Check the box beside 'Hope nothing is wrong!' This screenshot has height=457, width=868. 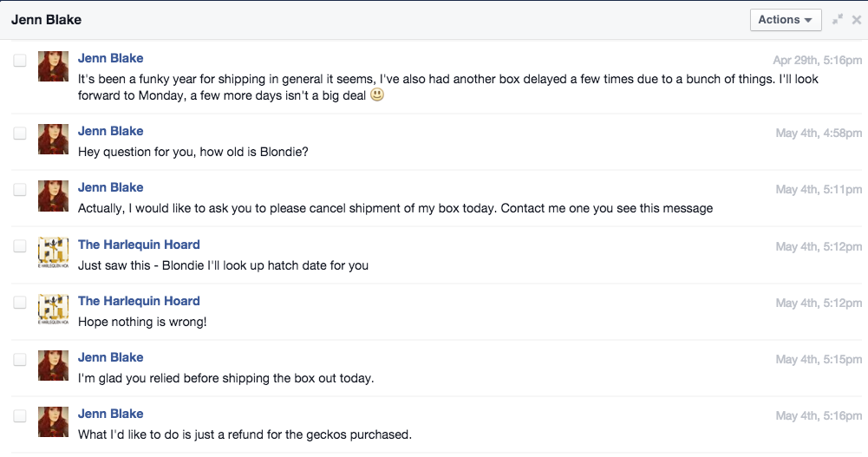click(20, 302)
